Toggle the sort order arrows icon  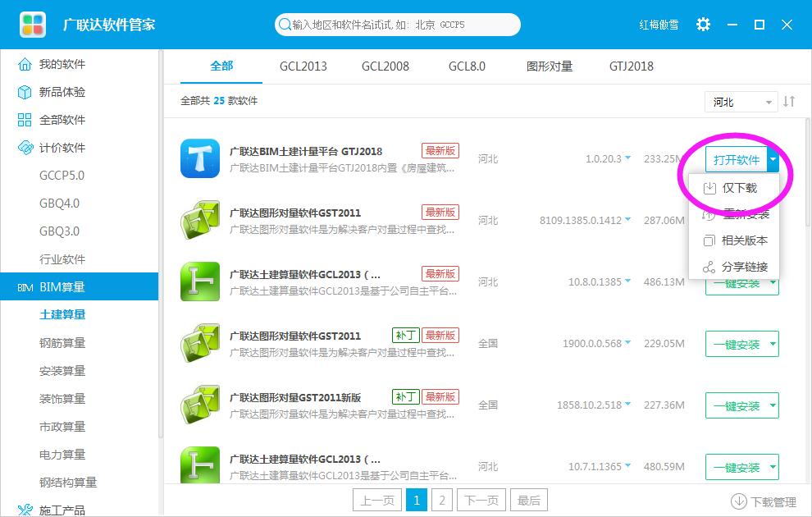pos(789,102)
